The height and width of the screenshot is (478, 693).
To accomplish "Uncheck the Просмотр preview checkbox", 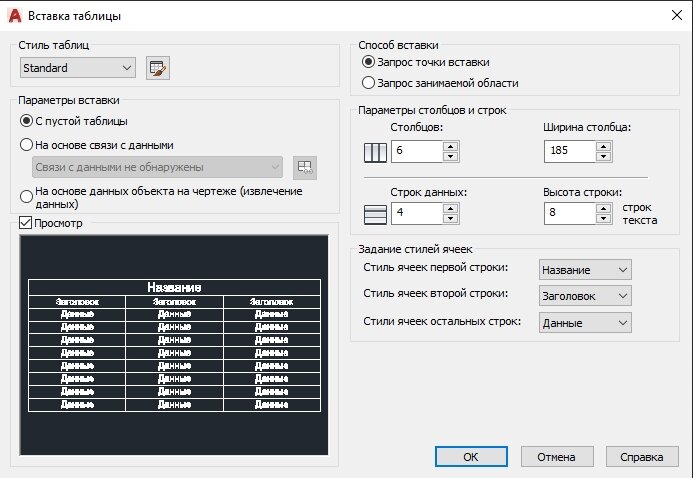I will point(25,223).
